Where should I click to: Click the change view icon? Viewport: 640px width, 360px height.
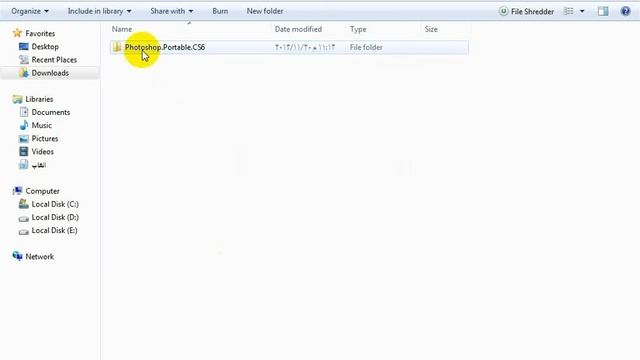(569, 11)
